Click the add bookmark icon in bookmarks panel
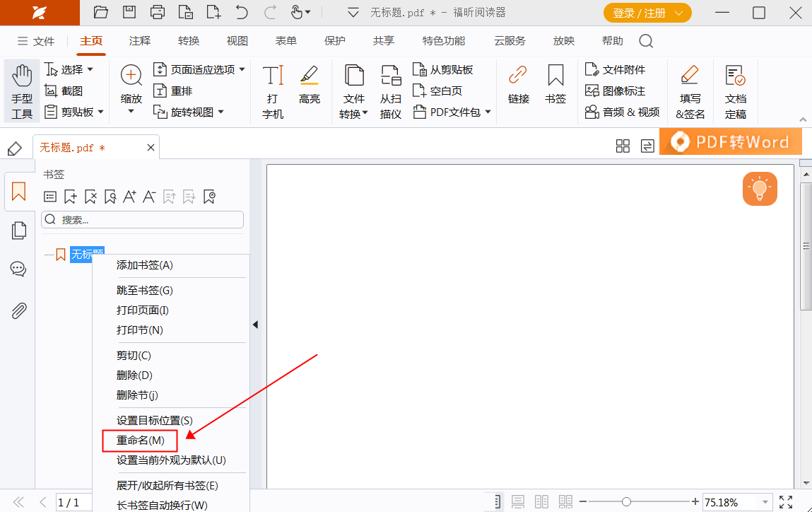The width and height of the screenshot is (812, 512). 70,196
